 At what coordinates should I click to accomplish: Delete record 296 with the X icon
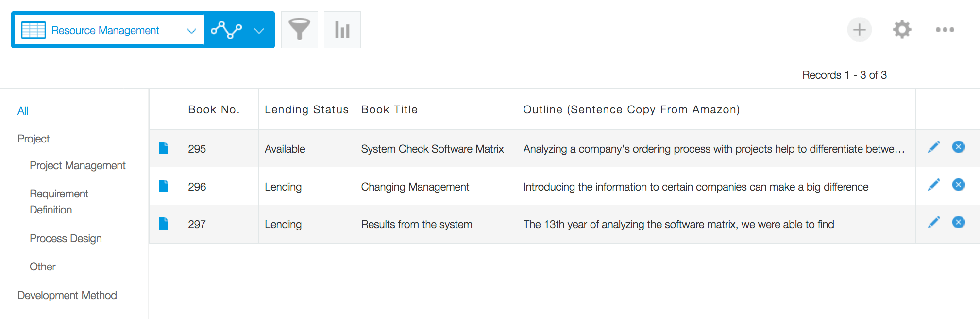(958, 185)
